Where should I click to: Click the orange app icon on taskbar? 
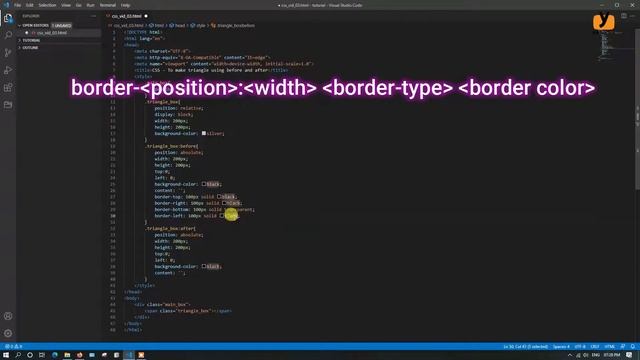click(x=141, y=355)
